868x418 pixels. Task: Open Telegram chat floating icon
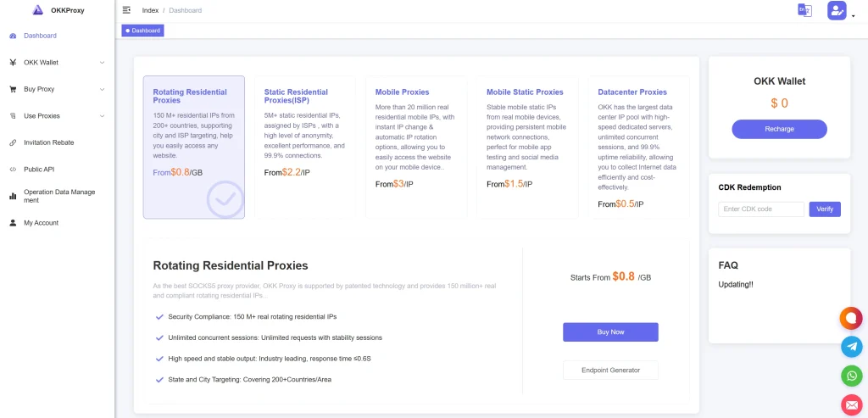click(x=851, y=346)
